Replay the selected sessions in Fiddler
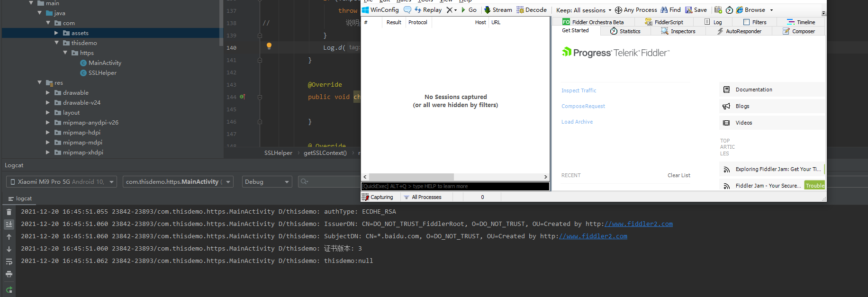 (x=428, y=9)
